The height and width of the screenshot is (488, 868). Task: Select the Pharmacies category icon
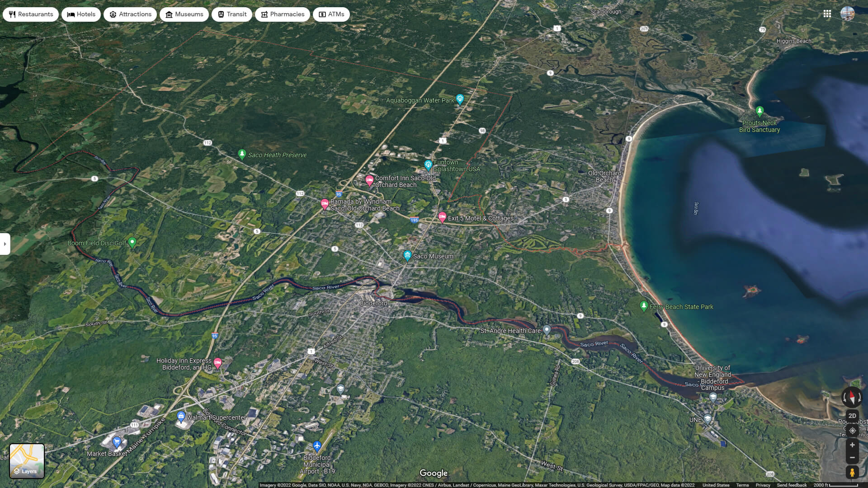pyautogui.click(x=264, y=14)
